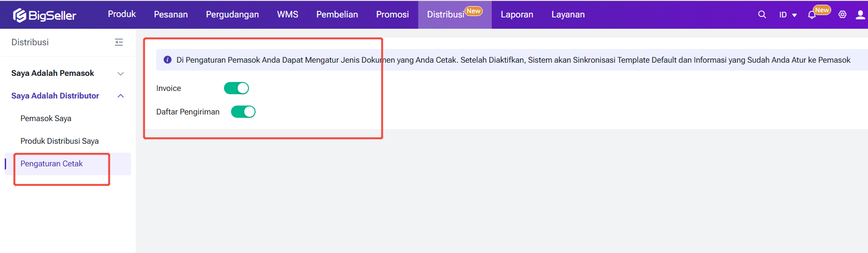Open the settings gear icon

(x=842, y=15)
